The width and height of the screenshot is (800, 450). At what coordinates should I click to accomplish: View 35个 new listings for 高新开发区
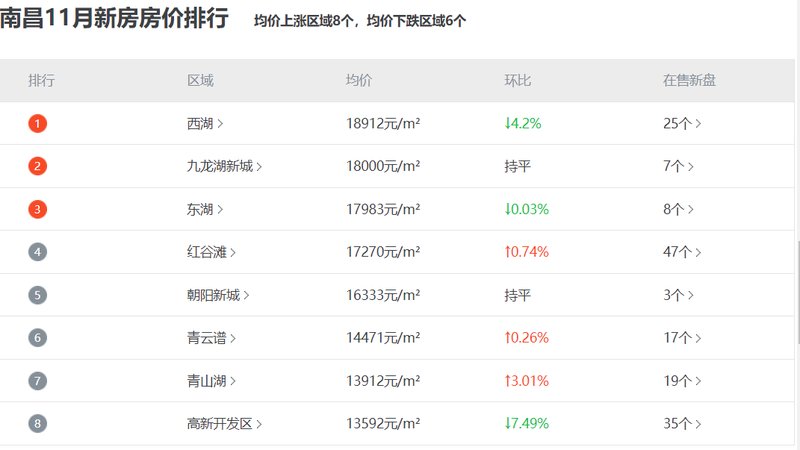pyautogui.click(x=682, y=423)
